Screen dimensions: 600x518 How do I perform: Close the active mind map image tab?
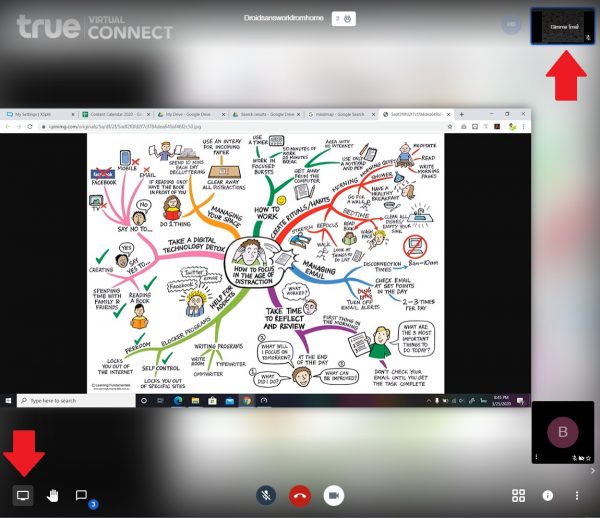coord(448,114)
